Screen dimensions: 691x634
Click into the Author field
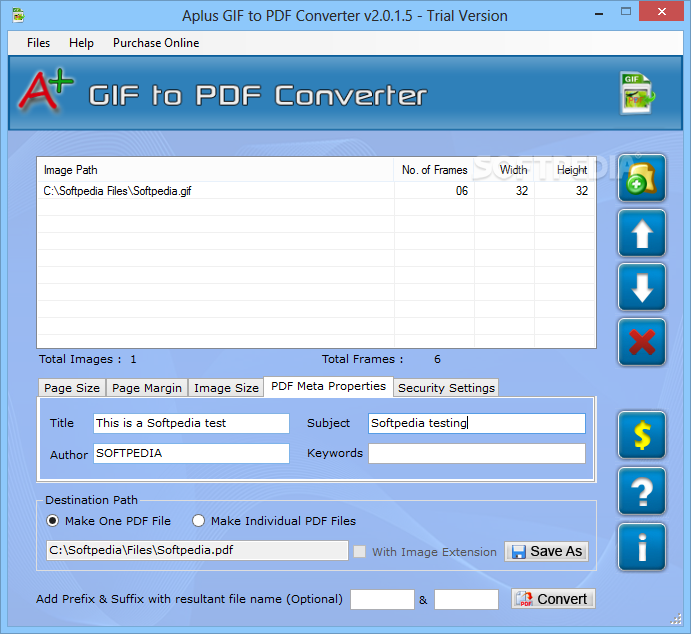[x=191, y=453]
